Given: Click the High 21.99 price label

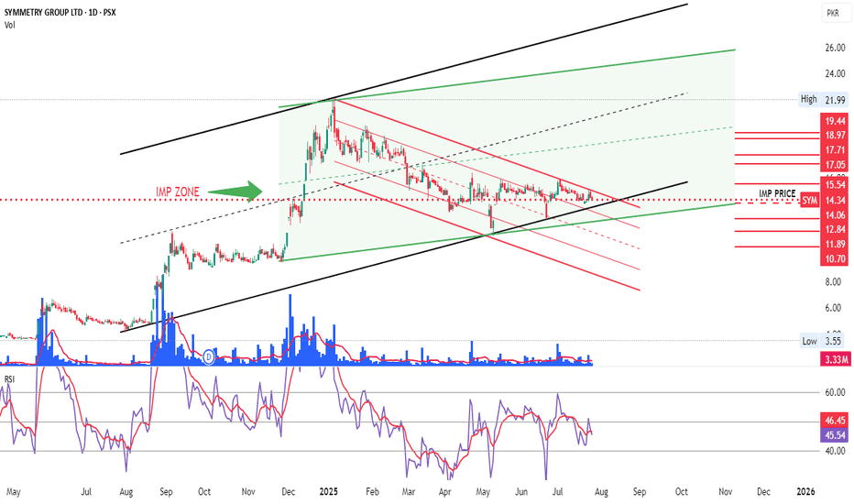Looking at the screenshot, I should [x=823, y=100].
